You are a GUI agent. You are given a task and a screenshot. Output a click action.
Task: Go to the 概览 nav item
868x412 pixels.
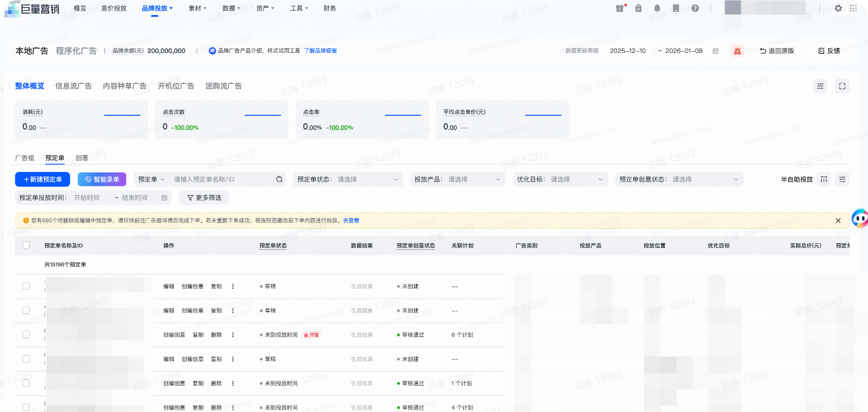click(80, 8)
